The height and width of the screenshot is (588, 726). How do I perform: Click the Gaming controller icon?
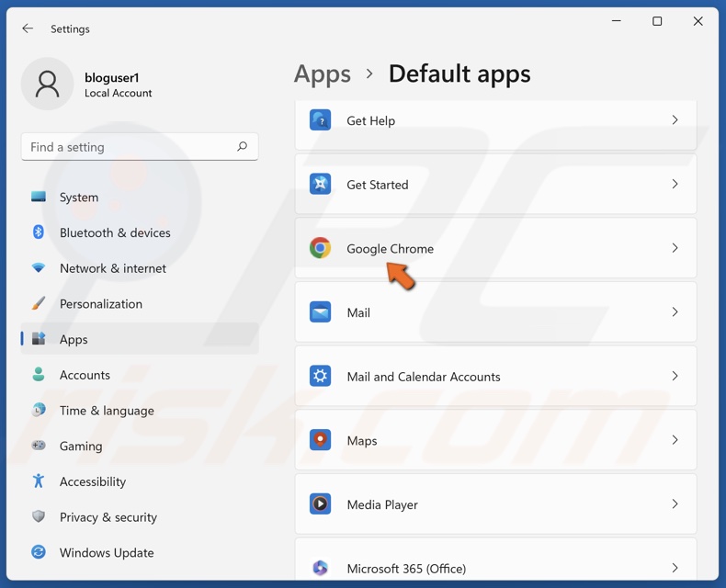pos(39,446)
